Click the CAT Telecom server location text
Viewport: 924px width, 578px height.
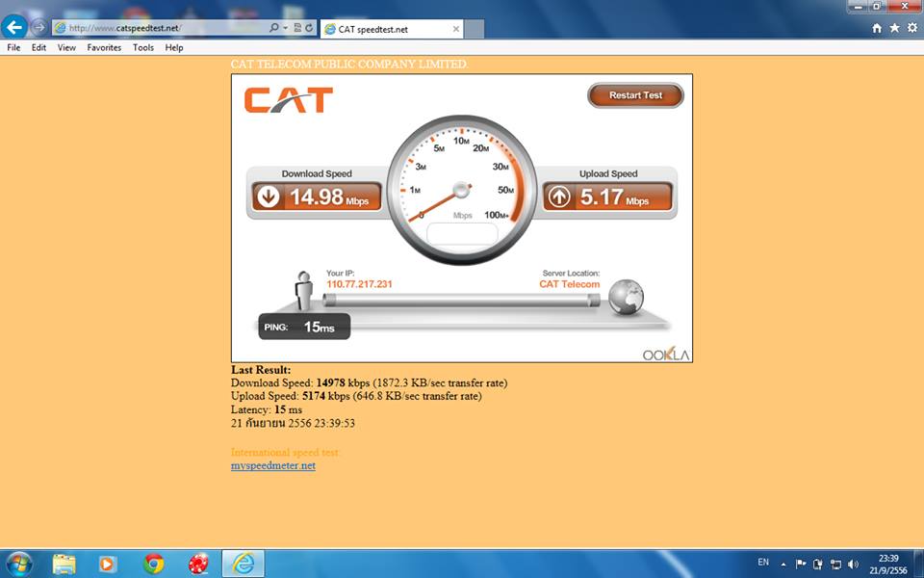click(x=569, y=284)
